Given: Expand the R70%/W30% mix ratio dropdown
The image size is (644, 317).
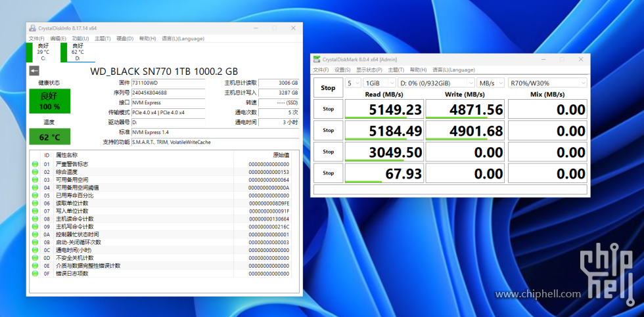Looking at the screenshot, I should click(547, 83).
